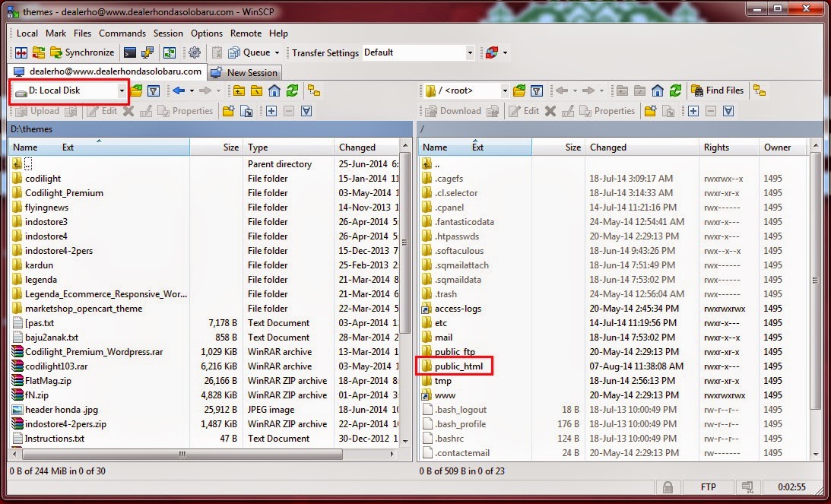Refresh the local panel with green arrows
Screen dimensions: 831x504
pos(292,90)
